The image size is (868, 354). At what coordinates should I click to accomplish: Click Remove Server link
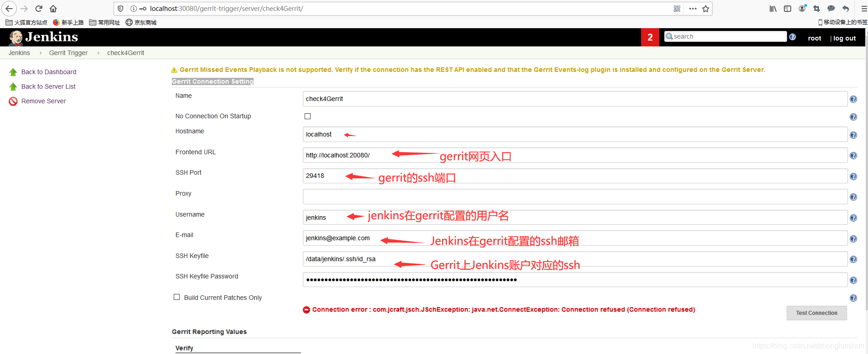coord(44,101)
